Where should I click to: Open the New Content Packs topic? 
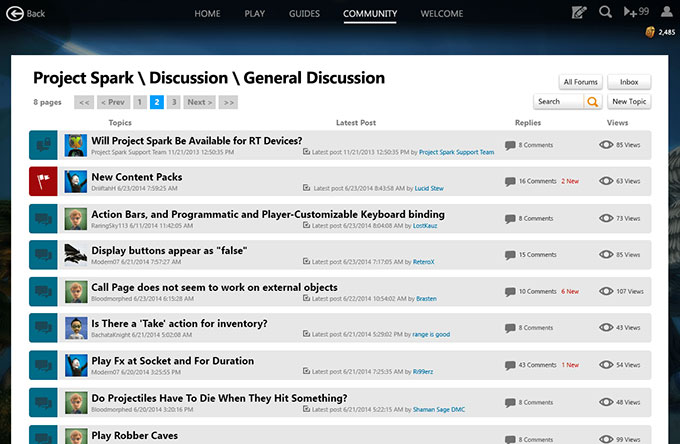(x=137, y=177)
